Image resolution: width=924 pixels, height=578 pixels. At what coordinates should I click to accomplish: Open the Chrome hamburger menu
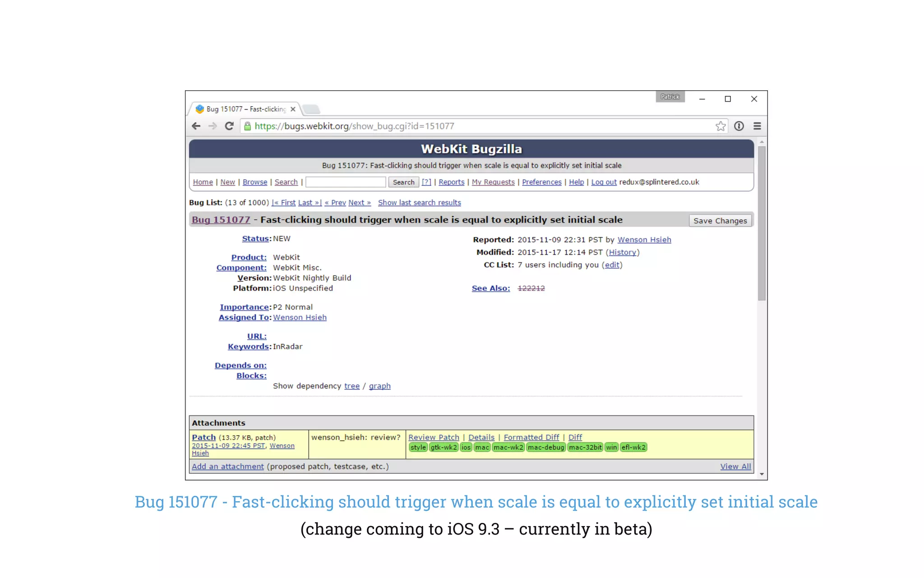[x=757, y=126]
